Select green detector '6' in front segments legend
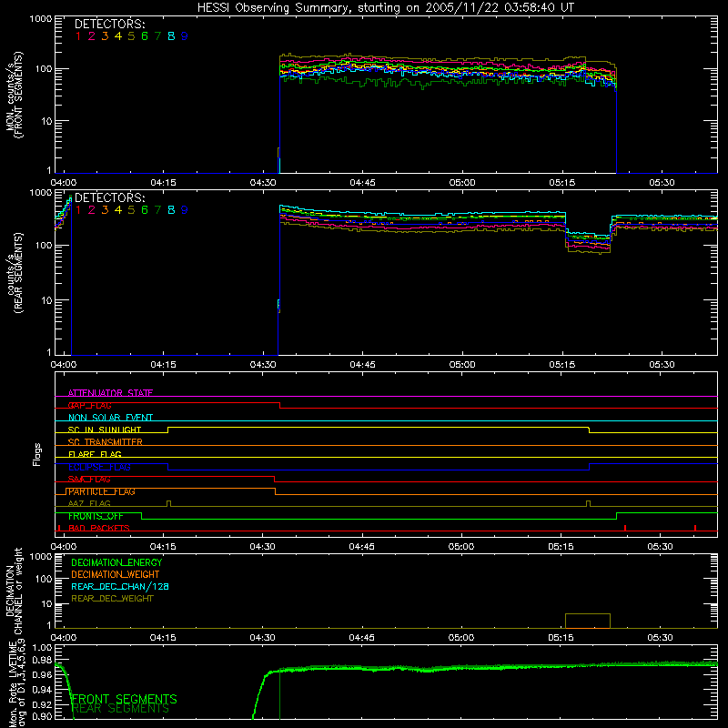Screen dimensions: 728x728 pyautogui.click(x=145, y=36)
